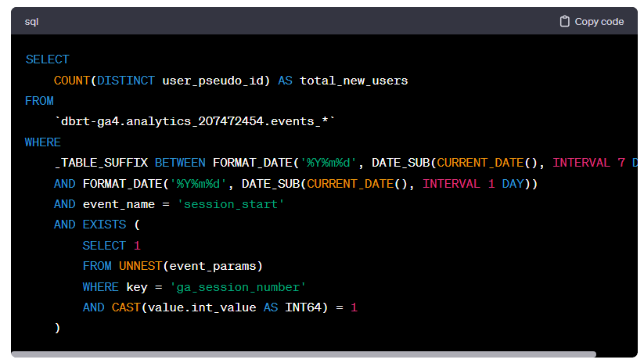
Task: Click the SELECT 1 subquery line
Action: coord(111,246)
